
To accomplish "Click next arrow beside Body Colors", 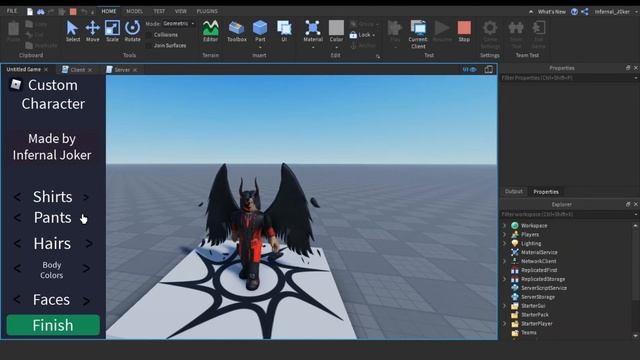I will (x=86, y=269).
